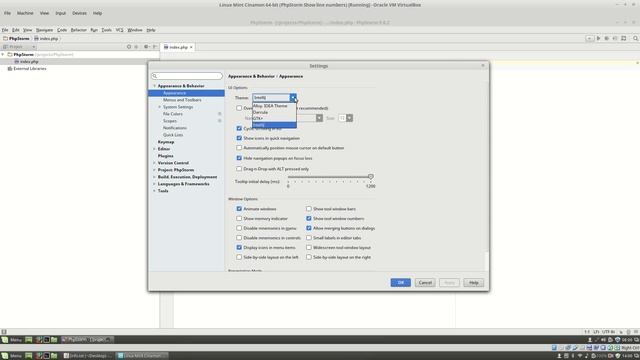The height and width of the screenshot is (360, 640).
Task: Expand the System Settings node
Action: (160, 107)
